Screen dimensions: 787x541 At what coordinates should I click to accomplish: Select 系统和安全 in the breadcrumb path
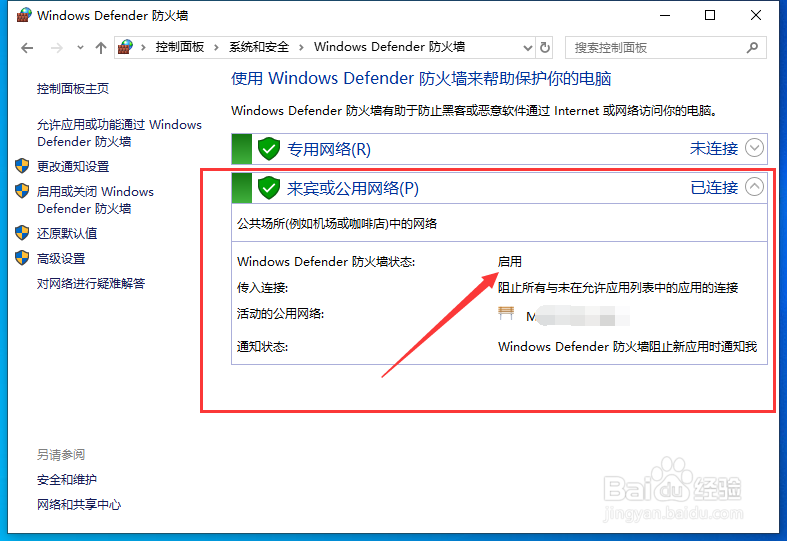(259, 47)
